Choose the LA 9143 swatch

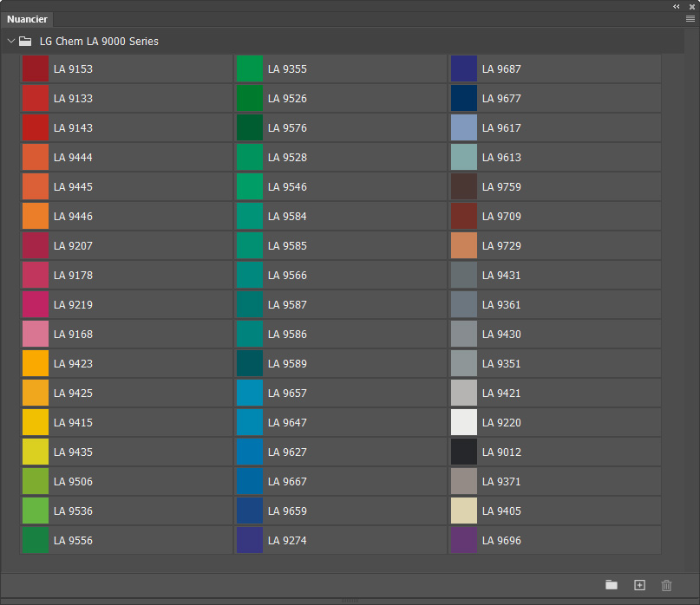36,127
